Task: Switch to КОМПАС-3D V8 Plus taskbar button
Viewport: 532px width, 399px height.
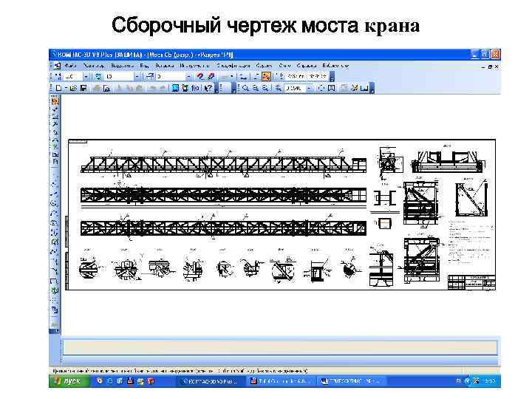Action: [210, 381]
